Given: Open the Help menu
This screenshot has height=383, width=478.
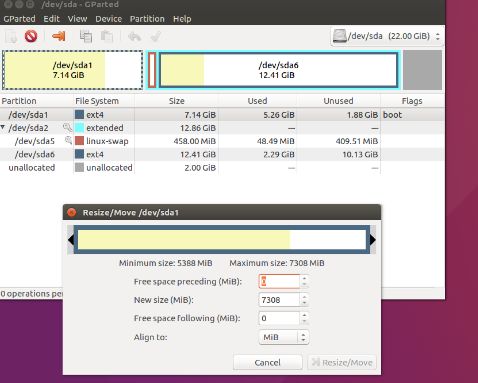Looking at the screenshot, I should pos(182,19).
